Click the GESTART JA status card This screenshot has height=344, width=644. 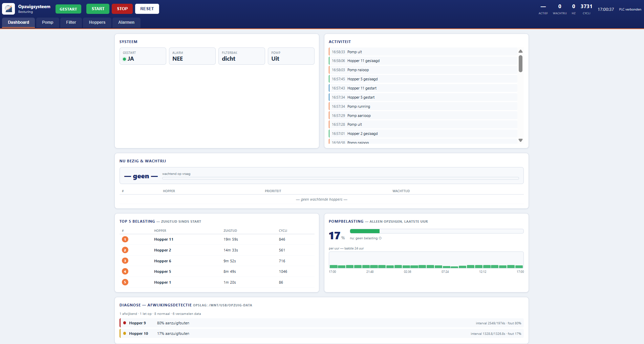tap(143, 56)
